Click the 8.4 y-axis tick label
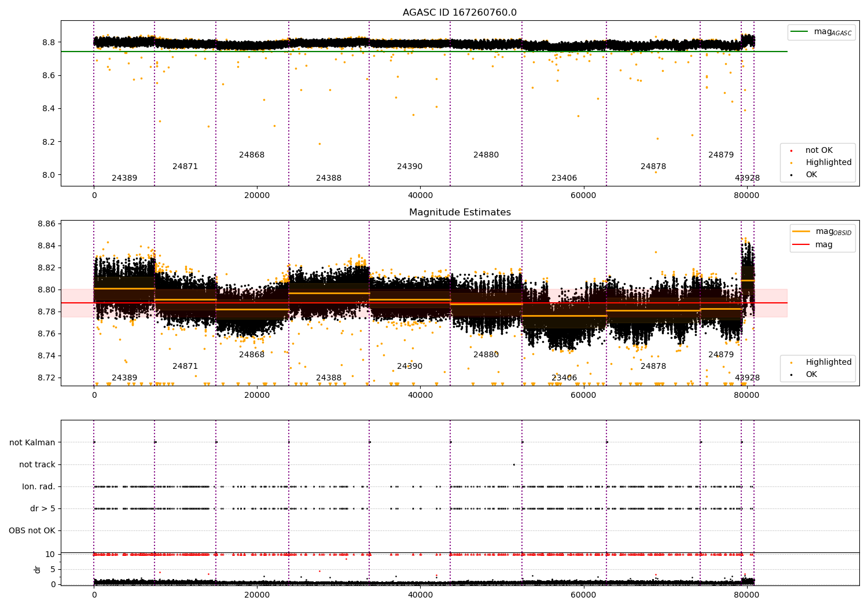The width and height of the screenshot is (868, 608). point(49,109)
